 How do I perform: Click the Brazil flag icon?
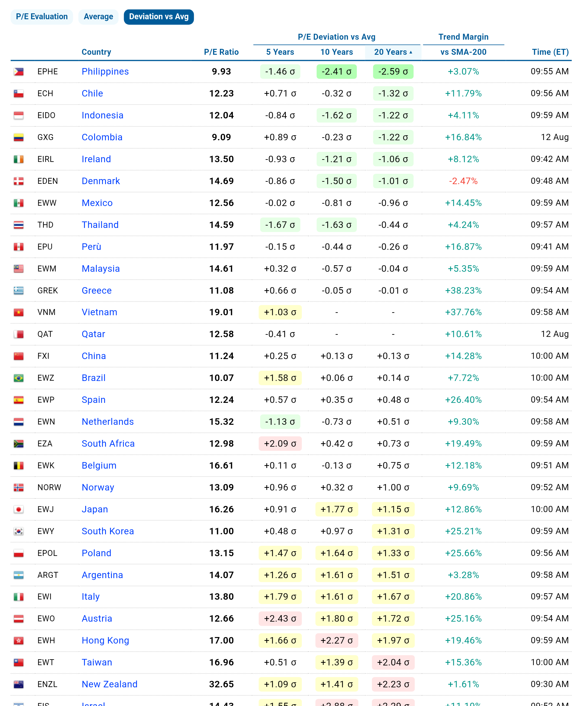point(18,378)
